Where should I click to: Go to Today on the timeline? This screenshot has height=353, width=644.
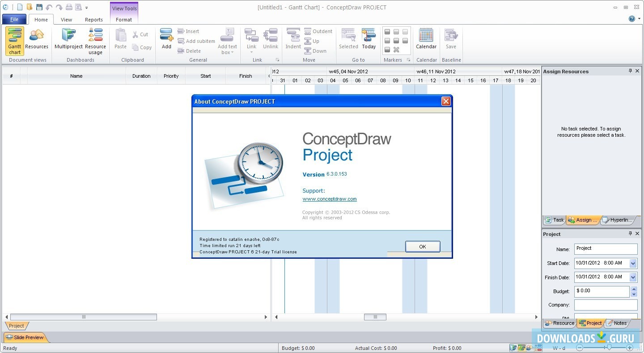pos(369,38)
